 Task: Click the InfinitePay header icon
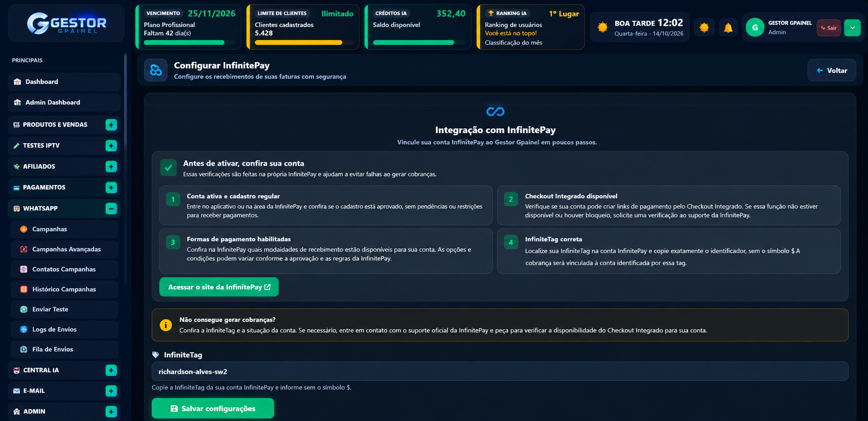tap(156, 70)
